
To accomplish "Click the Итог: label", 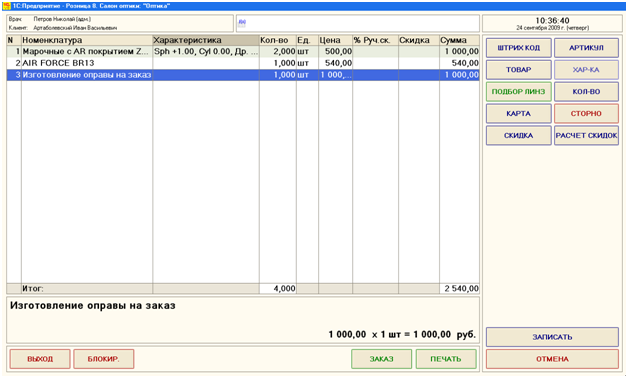I will (33, 289).
